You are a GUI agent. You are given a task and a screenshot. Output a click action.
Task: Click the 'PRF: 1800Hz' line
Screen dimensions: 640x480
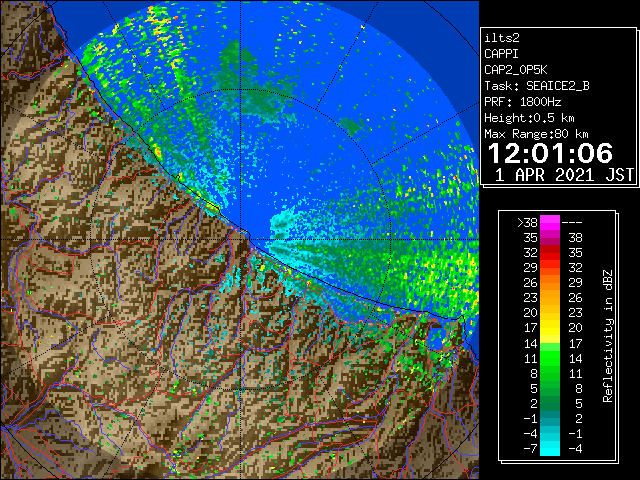[522, 102]
